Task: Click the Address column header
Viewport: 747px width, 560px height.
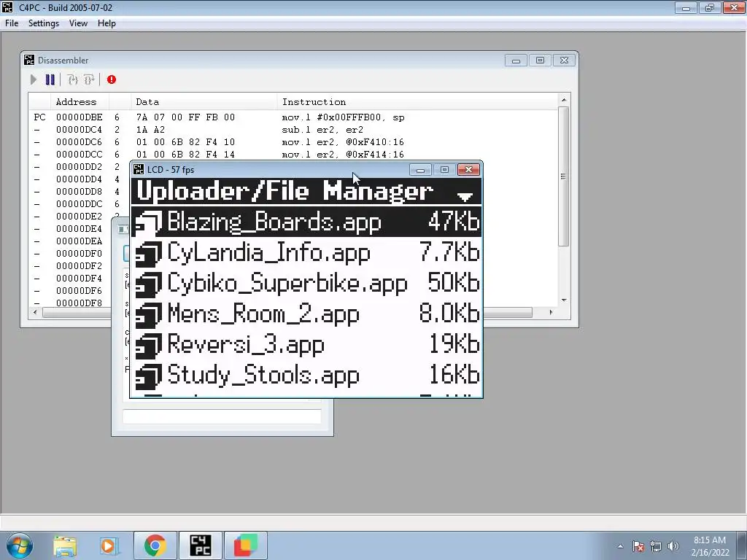Action: pyautogui.click(x=80, y=102)
